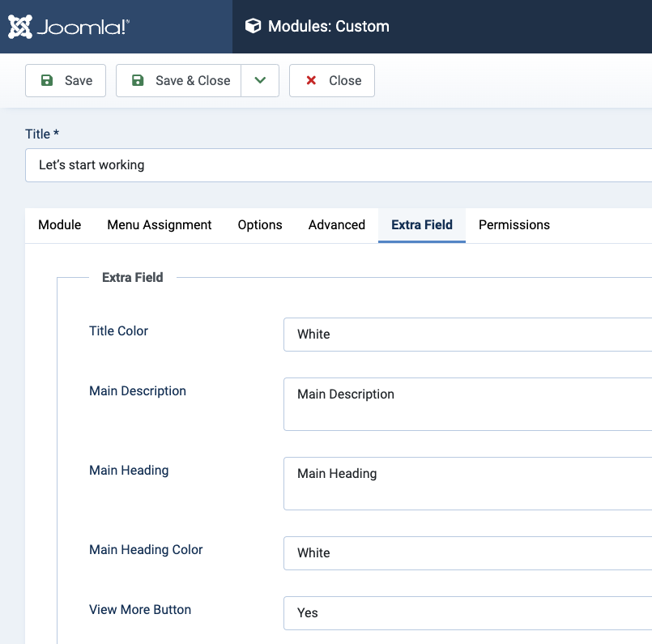This screenshot has height=644, width=652.
Task: Click the Modules: Custom page title
Action: [329, 27]
